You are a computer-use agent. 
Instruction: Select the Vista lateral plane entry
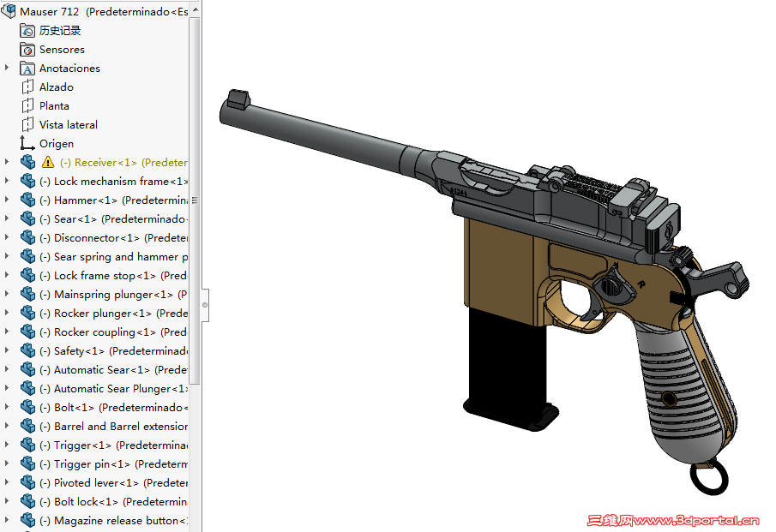69,124
